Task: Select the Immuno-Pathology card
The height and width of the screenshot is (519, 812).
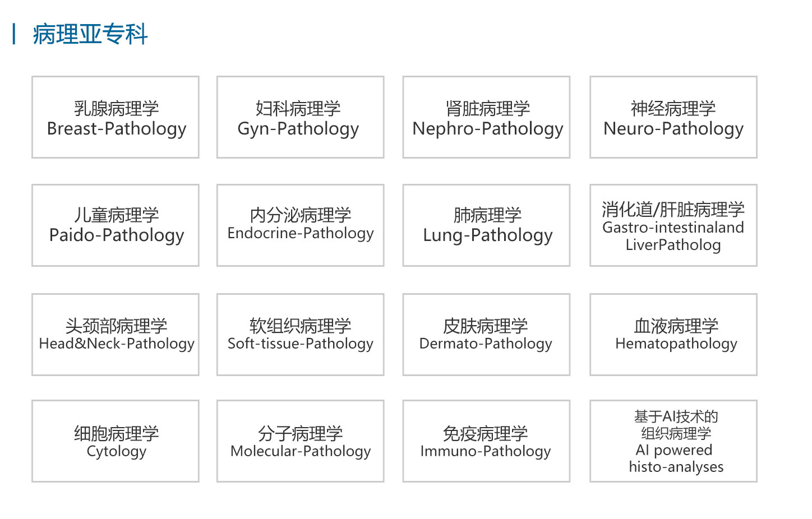Action: [x=486, y=441]
